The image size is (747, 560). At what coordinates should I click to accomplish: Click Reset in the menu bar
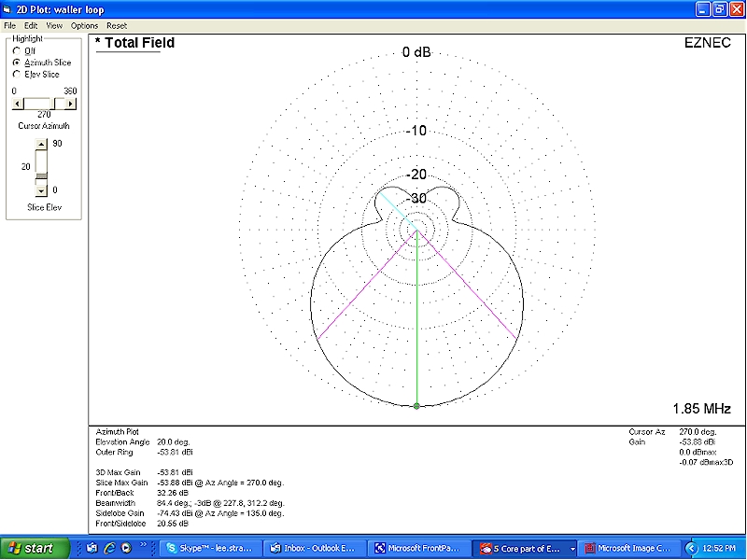(x=117, y=25)
